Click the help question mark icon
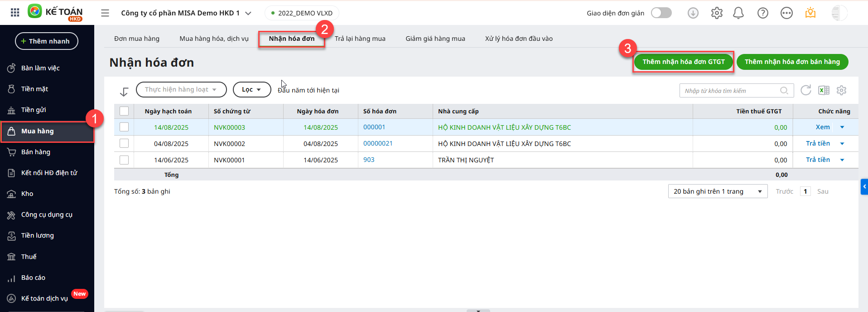The height and width of the screenshot is (312, 868). pos(762,13)
